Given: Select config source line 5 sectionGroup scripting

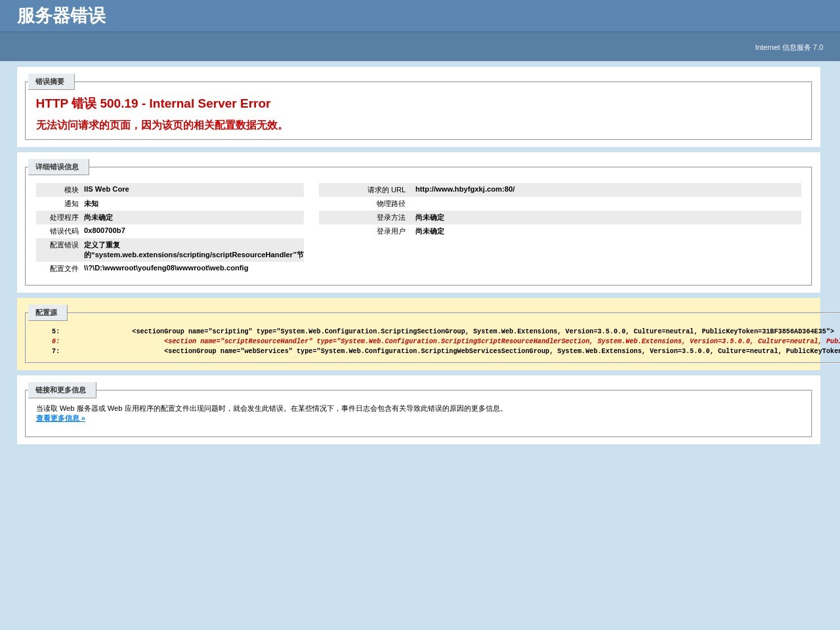Looking at the screenshot, I should (x=482, y=331).
